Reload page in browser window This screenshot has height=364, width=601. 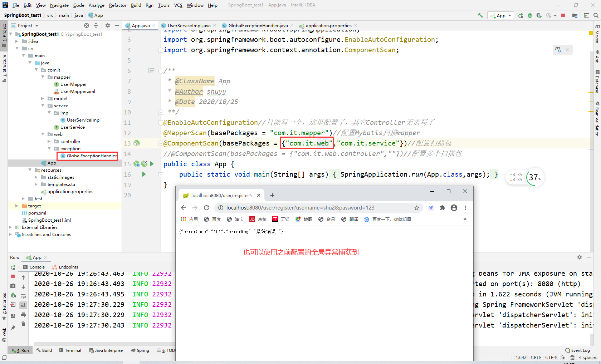[x=206, y=208]
